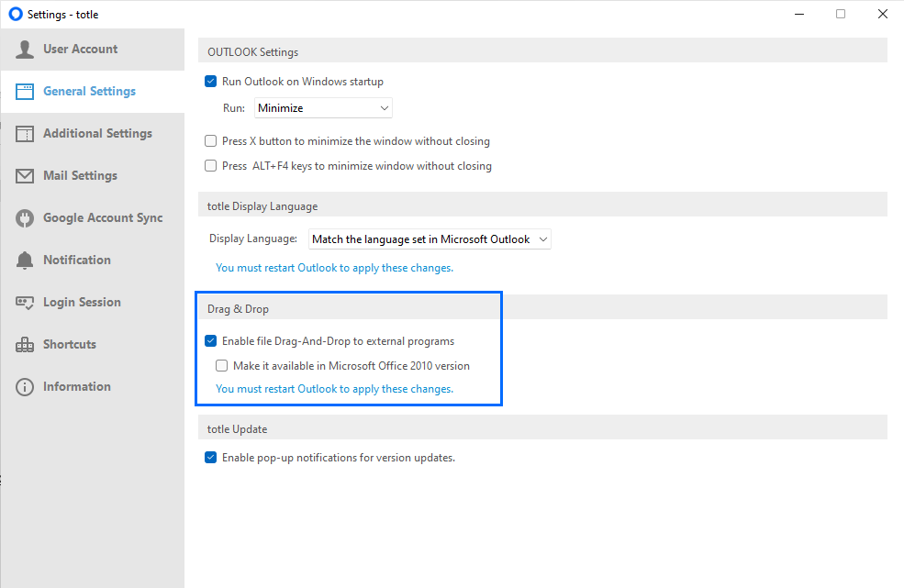Image resolution: width=904 pixels, height=588 pixels.
Task: Uncheck Run Outlook on Windows startup
Action: [x=210, y=82]
